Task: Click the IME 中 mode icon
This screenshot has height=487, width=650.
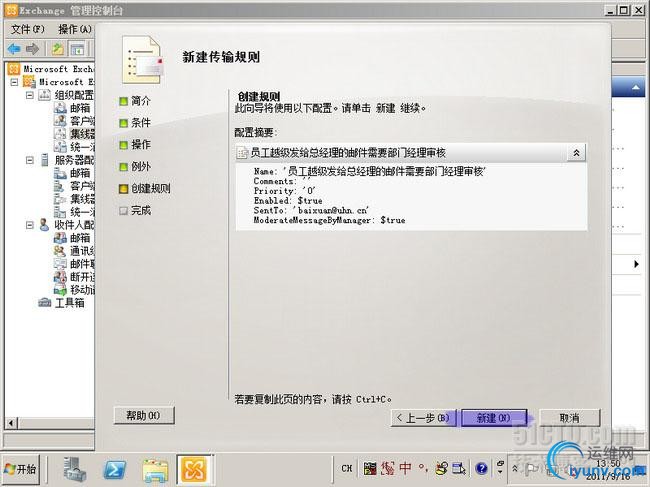Action: click(405, 468)
